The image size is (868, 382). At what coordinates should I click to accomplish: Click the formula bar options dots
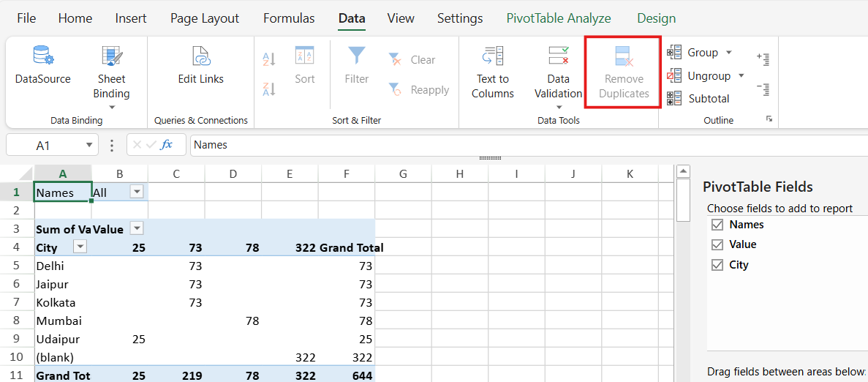point(113,146)
